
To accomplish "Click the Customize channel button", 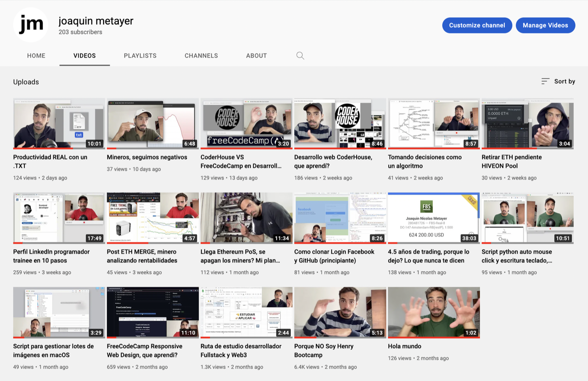I will [x=477, y=25].
